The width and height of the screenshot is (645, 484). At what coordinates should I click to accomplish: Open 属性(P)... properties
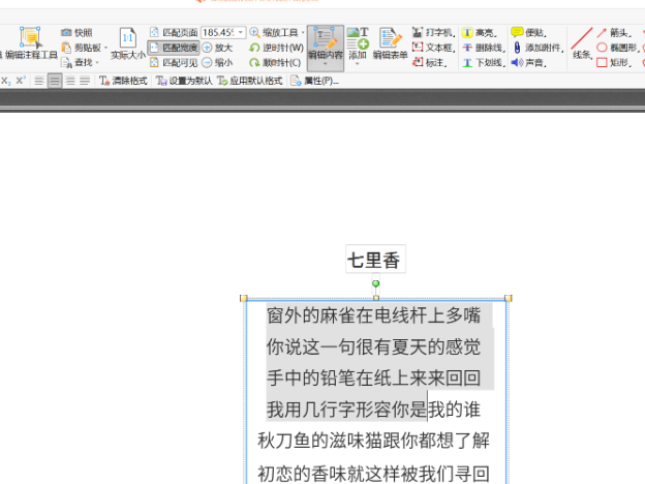click(315, 81)
